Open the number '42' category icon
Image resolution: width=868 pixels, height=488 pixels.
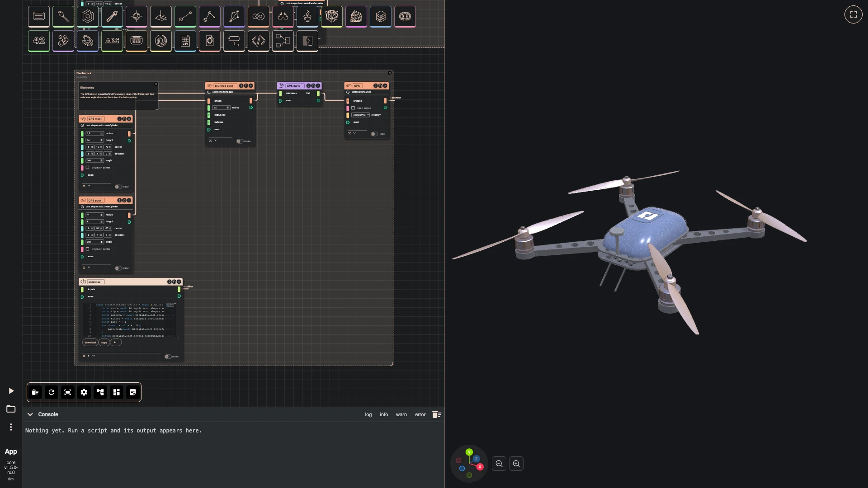pyautogui.click(x=39, y=41)
